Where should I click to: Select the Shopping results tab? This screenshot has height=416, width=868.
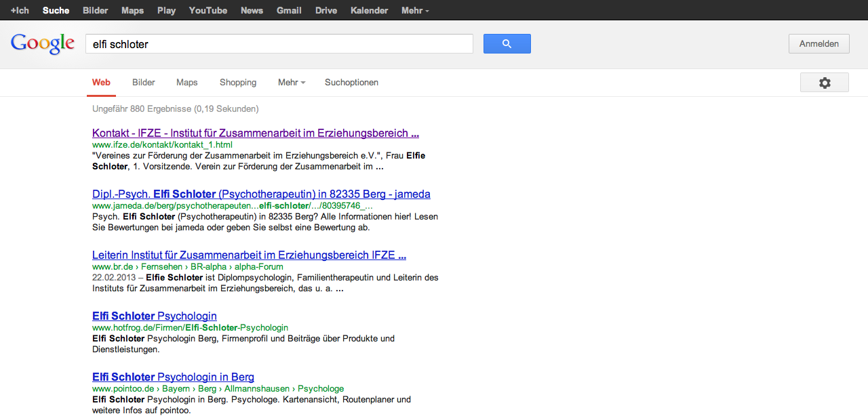[x=237, y=83]
